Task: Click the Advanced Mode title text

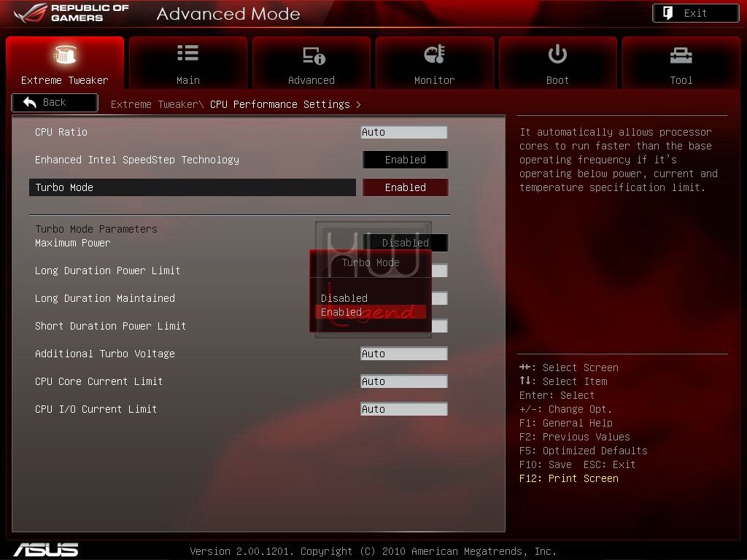Action: (228, 14)
